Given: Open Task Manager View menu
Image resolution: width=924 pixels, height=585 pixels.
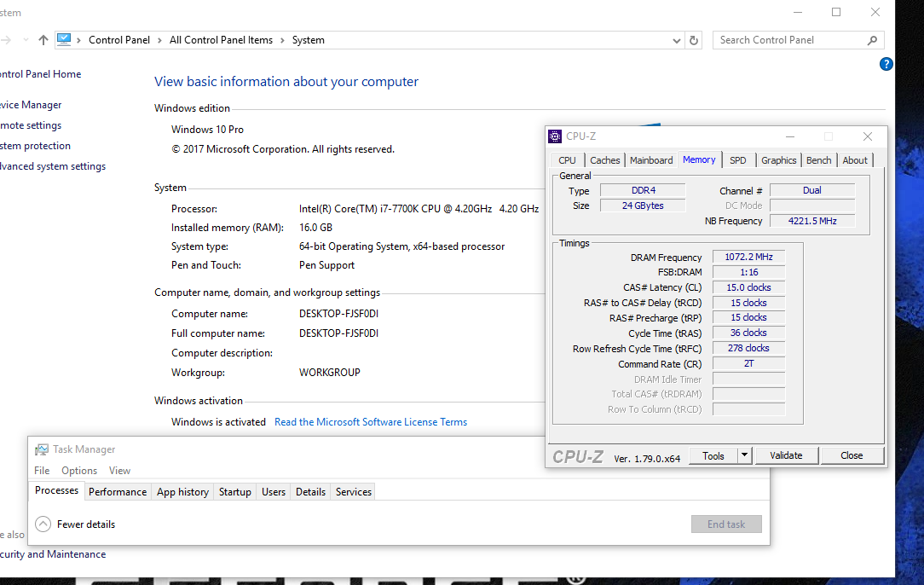Looking at the screenshot, I should click(x=119, y=471).
